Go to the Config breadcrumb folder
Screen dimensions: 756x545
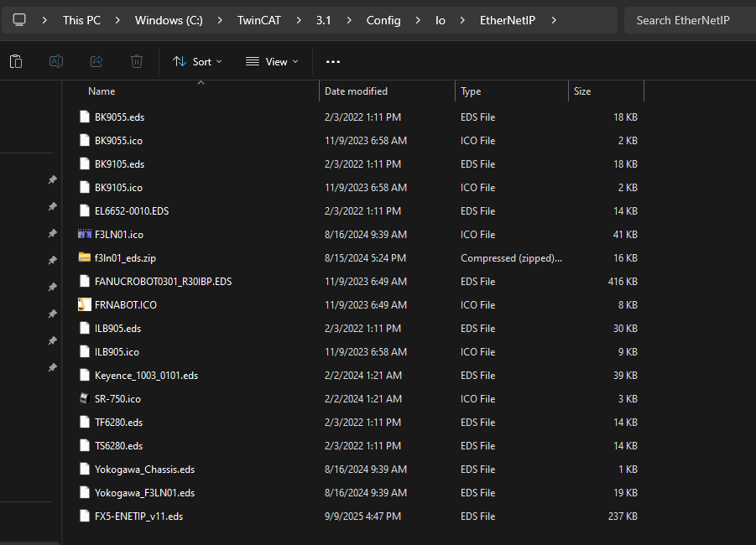383,20
